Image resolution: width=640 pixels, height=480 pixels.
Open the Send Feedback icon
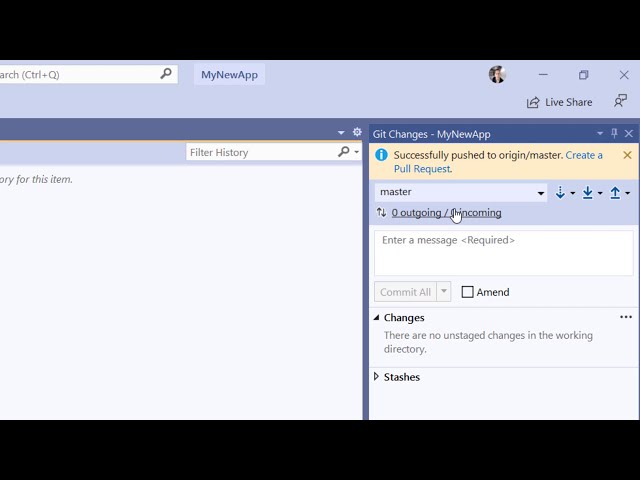point(620,101)
